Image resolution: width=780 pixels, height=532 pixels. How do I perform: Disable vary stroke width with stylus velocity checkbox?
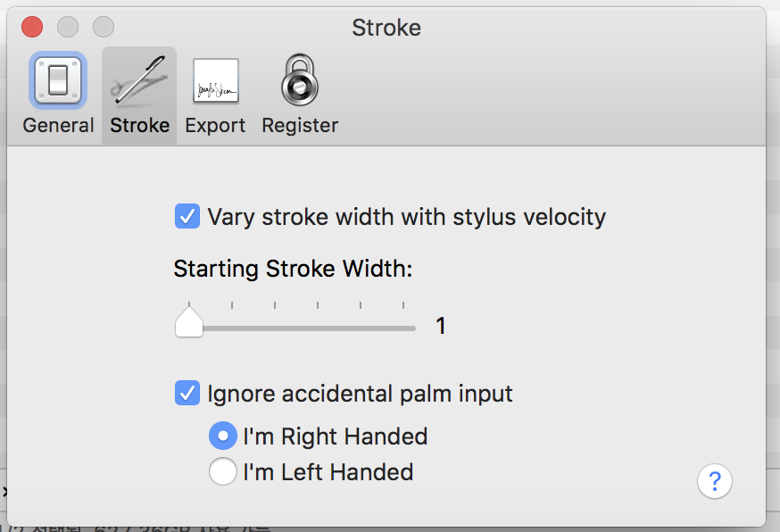(x=187, y=216)
